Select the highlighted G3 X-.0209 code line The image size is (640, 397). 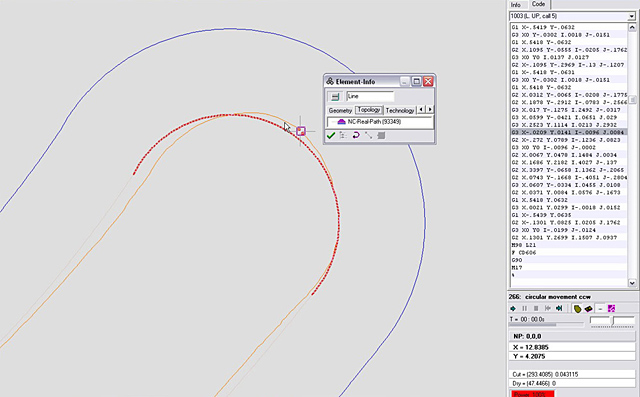569,132
